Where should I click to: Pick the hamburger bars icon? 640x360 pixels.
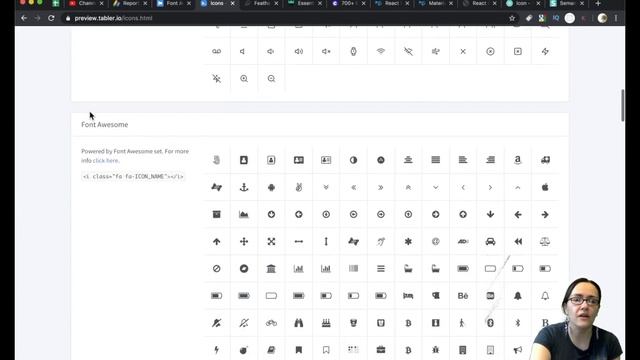380,269
